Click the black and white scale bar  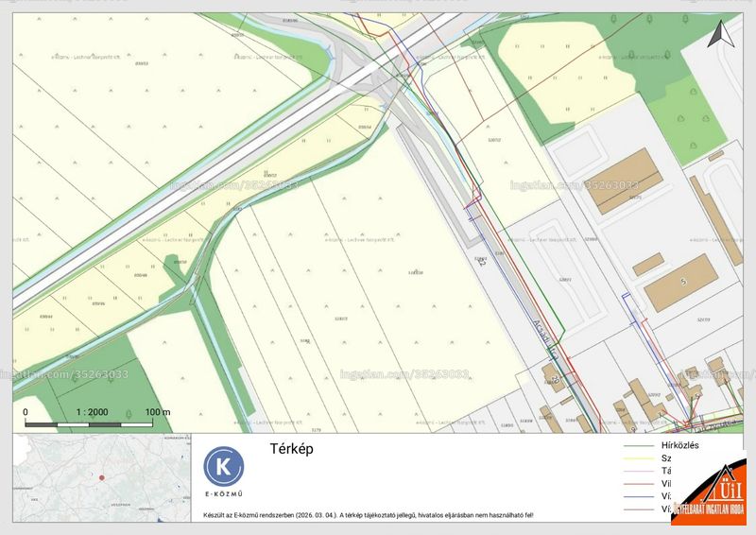(x=89, y=424)
